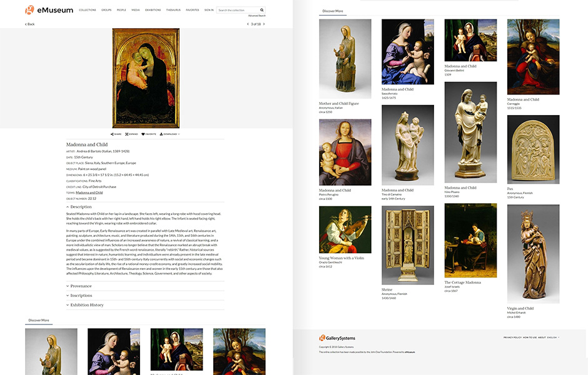Click the Madonna and Child terms link
This screenshot has width=588, height=375.
point(89,192)
